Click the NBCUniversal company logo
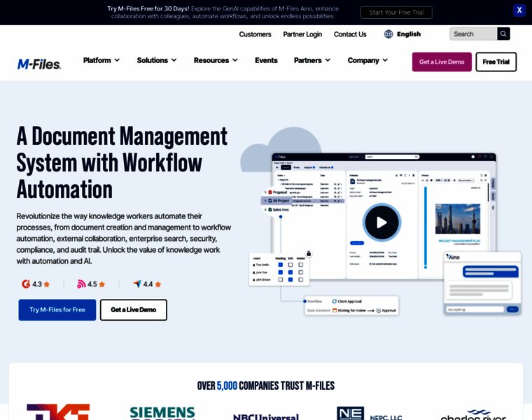 point(266,416)
